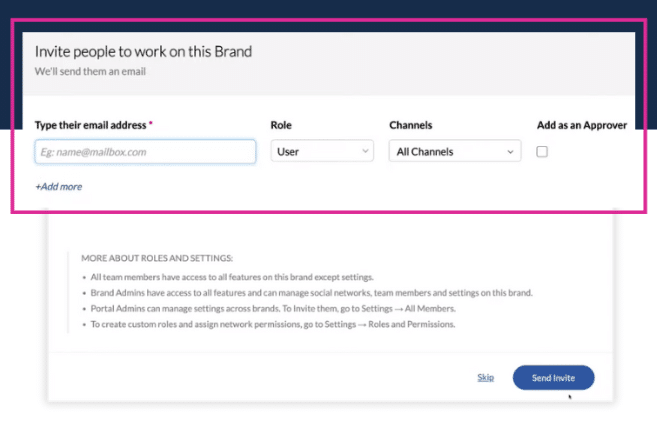Click the 'Invite people to work on this Brand' heading

click(143, 52)
